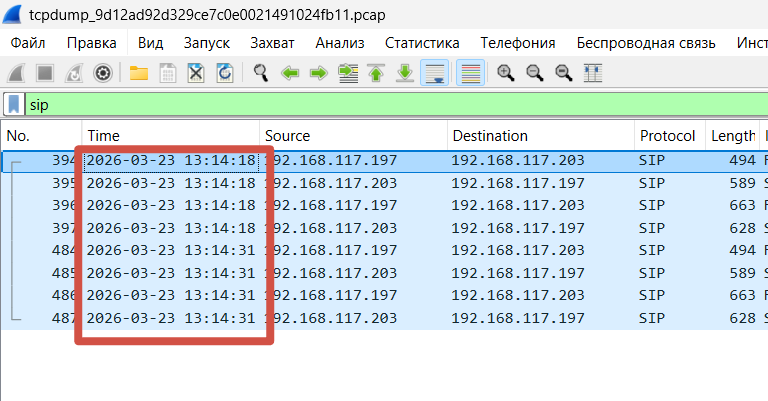
Task: Open the Телефония menu
Action: pyautogui.click(x=518, y=43)
